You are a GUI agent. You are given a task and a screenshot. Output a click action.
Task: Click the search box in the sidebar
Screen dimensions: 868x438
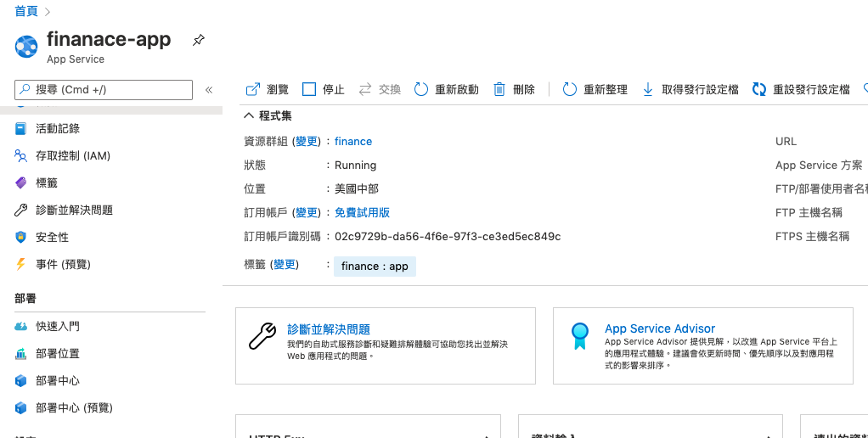pyautogui.click(x=104, y=90)
